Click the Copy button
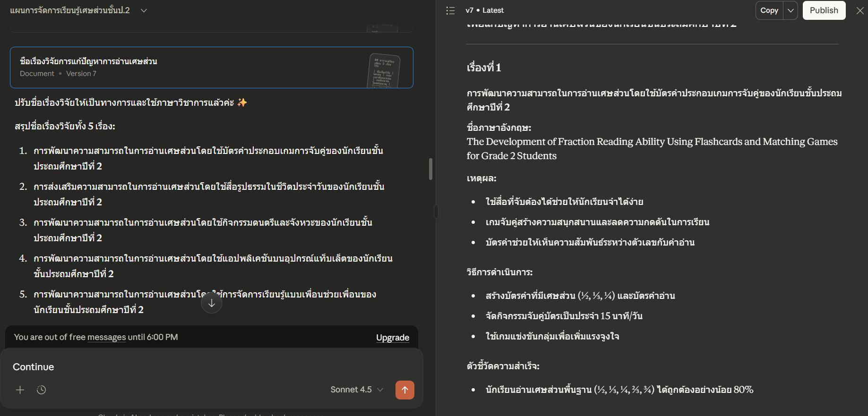Image resolution: width=868 pixels, height=416 pixels. pos(769,10)
